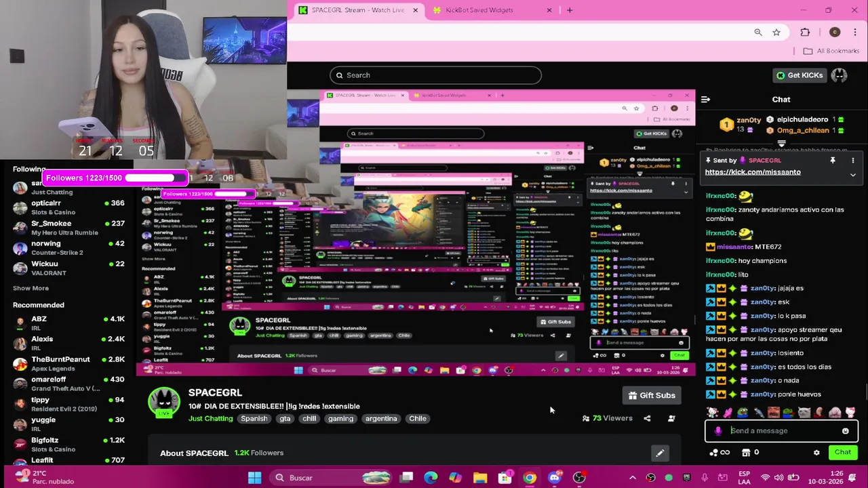
Task: Open the kick.com/missaanto link
Action: [x=753, y=172]
